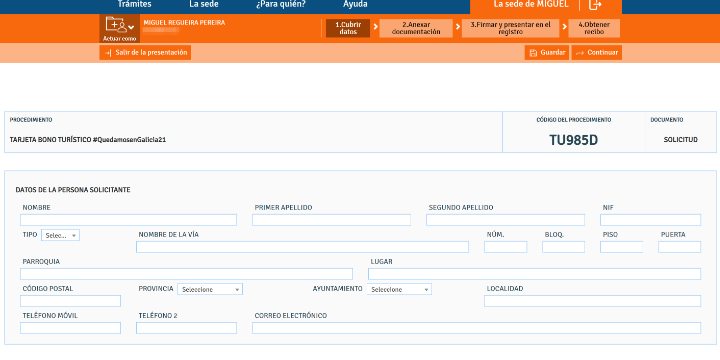Open the ¿Para quién? menu

281,4
